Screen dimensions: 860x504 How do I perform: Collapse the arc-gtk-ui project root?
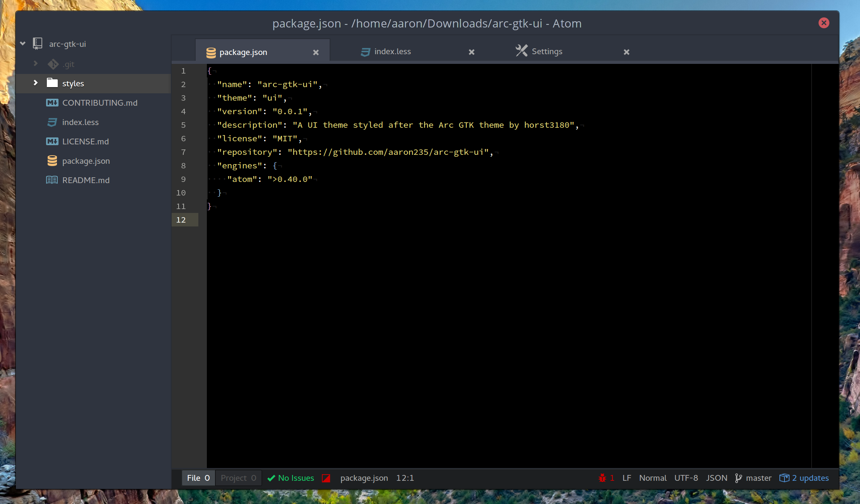[23, 44]
